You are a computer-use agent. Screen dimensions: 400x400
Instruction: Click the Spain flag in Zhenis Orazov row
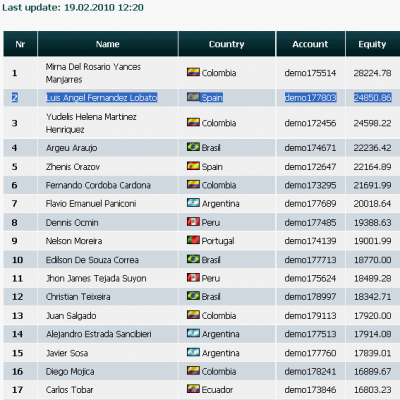(193, 166)
